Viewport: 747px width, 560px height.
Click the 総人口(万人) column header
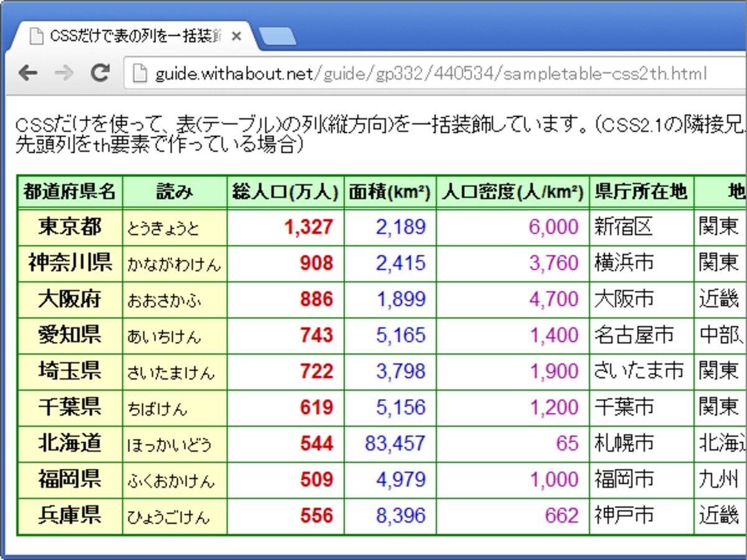click(x=286, y=192)
